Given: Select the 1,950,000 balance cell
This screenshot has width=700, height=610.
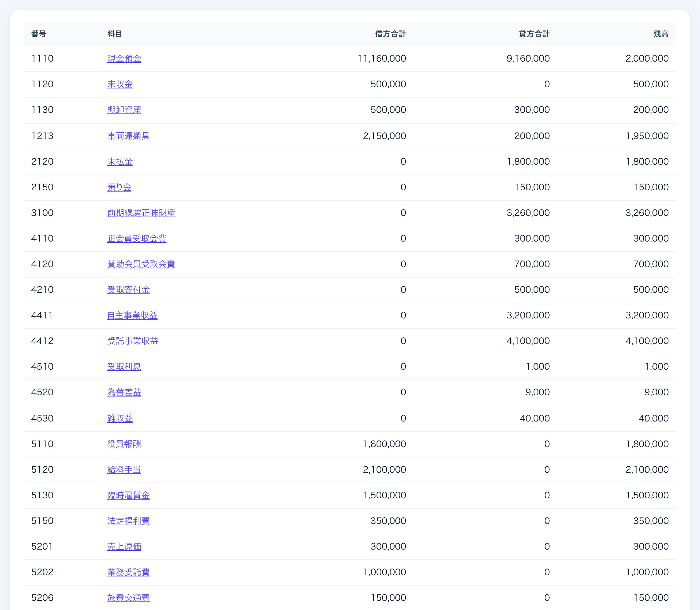Looking at the screenshot, I should pyautogui.click(x=647, y=136).
